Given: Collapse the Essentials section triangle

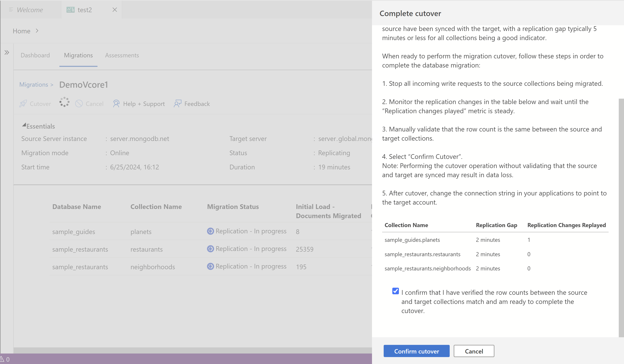Looking at the screenshot, I should point(24,125).
